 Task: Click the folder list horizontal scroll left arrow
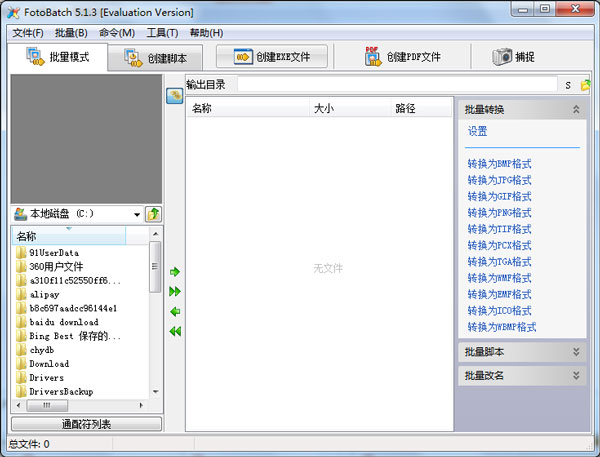pos(19,405)
